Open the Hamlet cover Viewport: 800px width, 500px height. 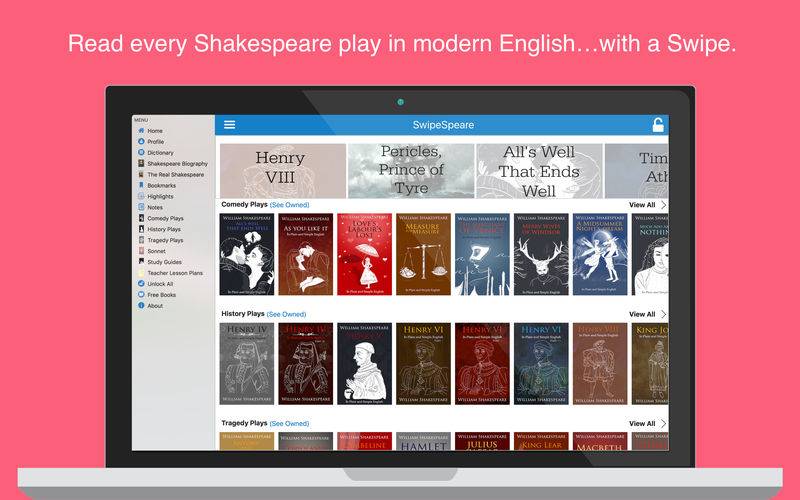[x=423, y=441]
